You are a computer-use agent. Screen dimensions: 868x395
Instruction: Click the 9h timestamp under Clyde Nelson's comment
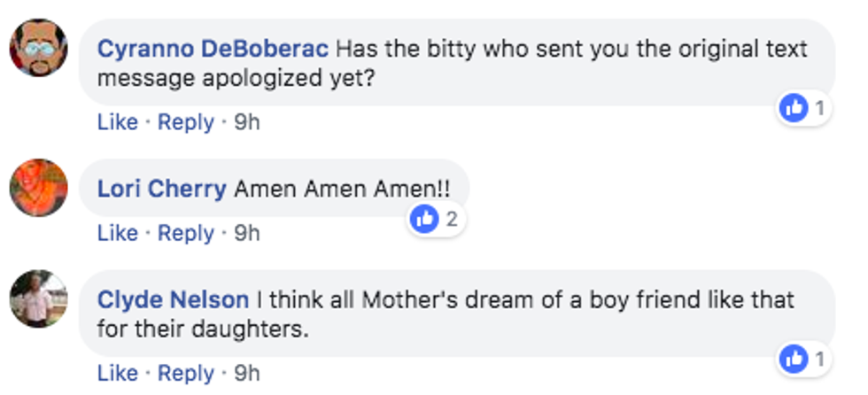pos(246,373)
